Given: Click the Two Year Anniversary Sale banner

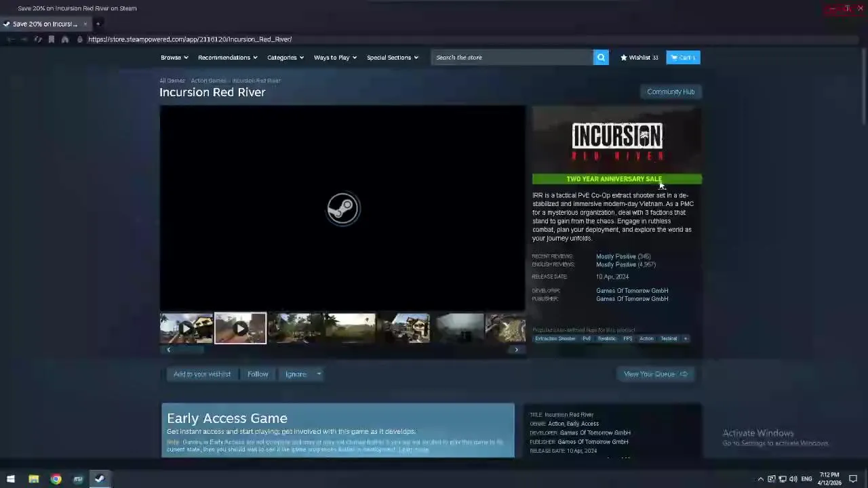Looking at the screenshot, I should coord(616,179).
